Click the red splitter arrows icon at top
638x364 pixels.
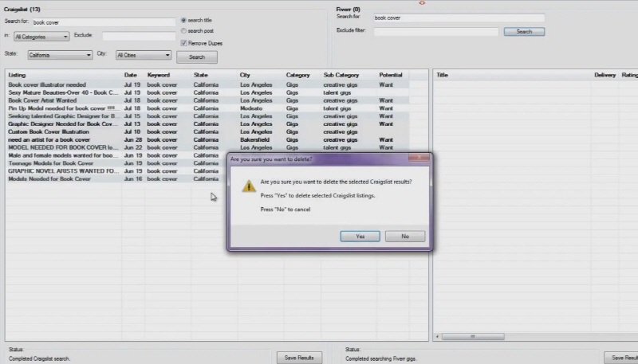point(422,3)
